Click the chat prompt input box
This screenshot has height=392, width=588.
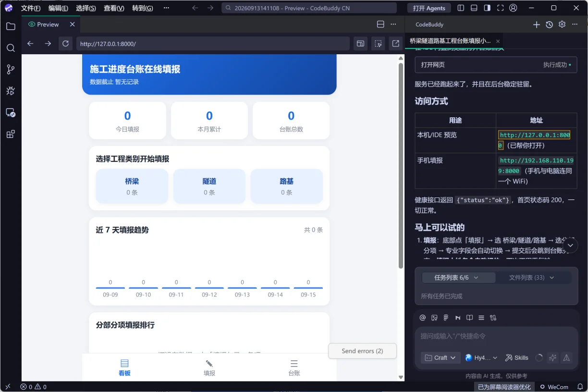[x=496, y=336]
